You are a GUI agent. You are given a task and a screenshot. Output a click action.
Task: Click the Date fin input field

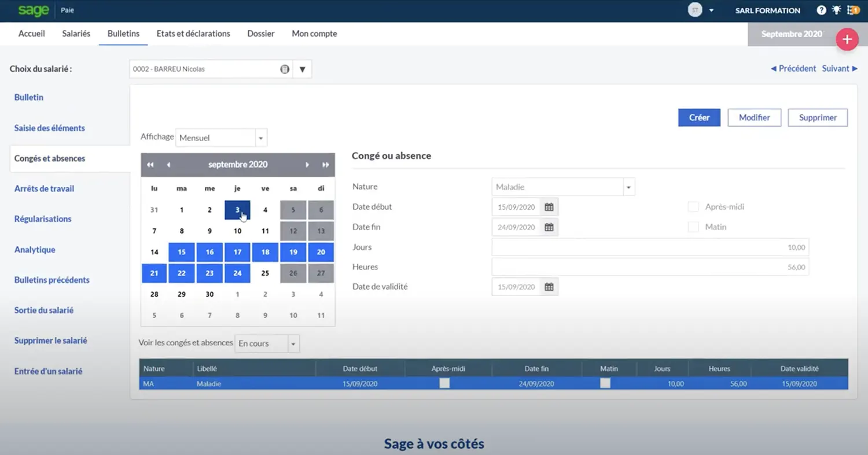pyautogui.click(x=516, y=227)
